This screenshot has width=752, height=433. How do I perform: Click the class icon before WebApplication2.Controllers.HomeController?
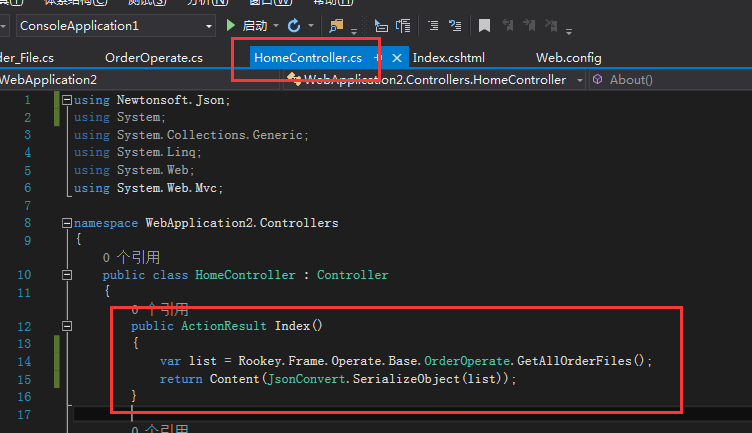tap(294, 79)
